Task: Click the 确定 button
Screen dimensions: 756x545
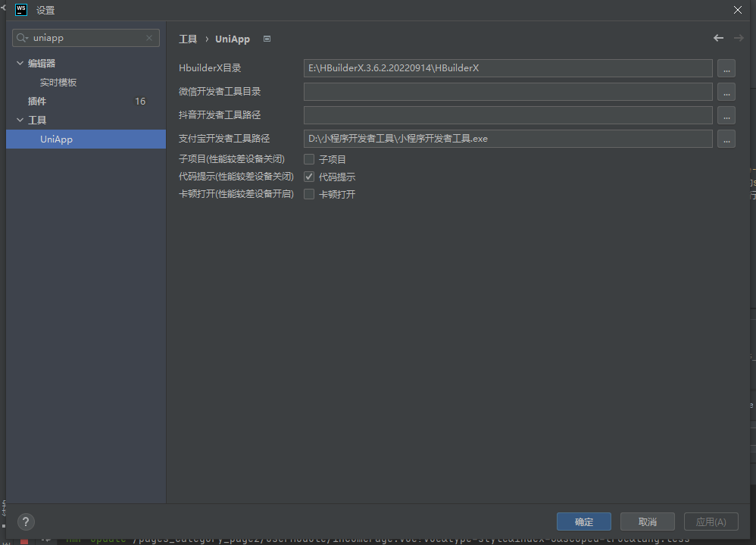Action: (583, 522)
